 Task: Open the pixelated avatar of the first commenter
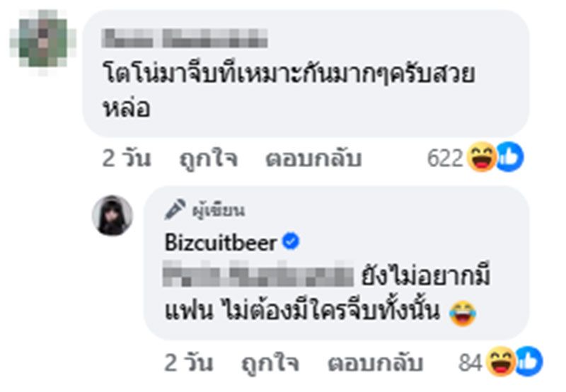pos(43,43)
